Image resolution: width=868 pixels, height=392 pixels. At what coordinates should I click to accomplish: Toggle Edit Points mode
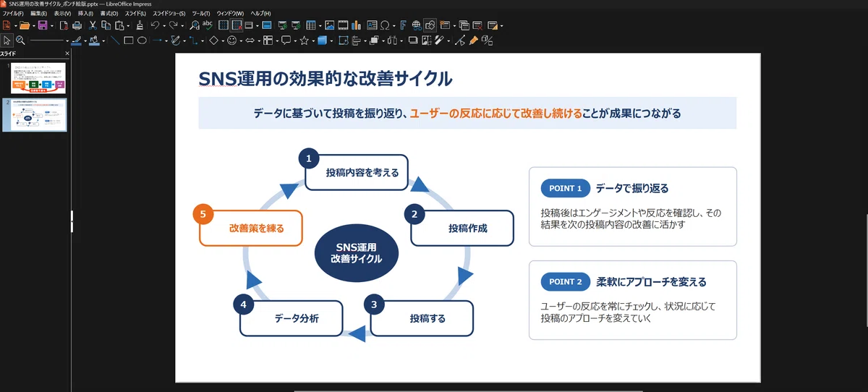pos(459,41)
